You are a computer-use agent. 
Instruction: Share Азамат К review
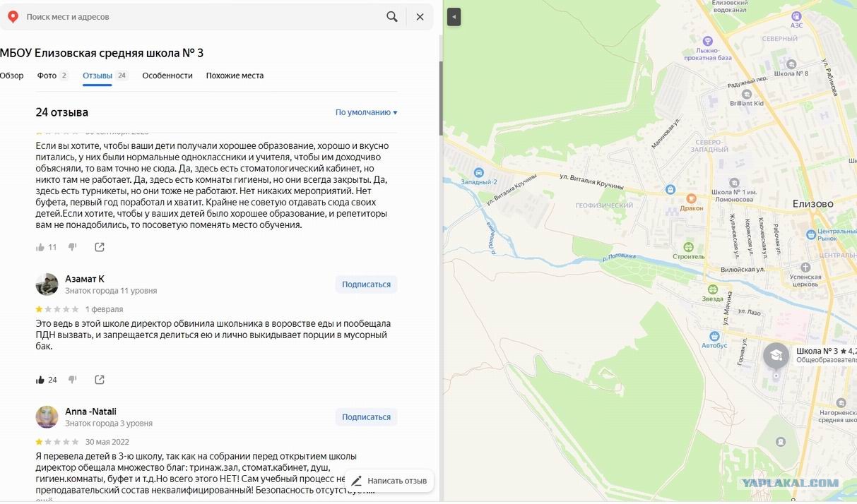pos(100,380)
